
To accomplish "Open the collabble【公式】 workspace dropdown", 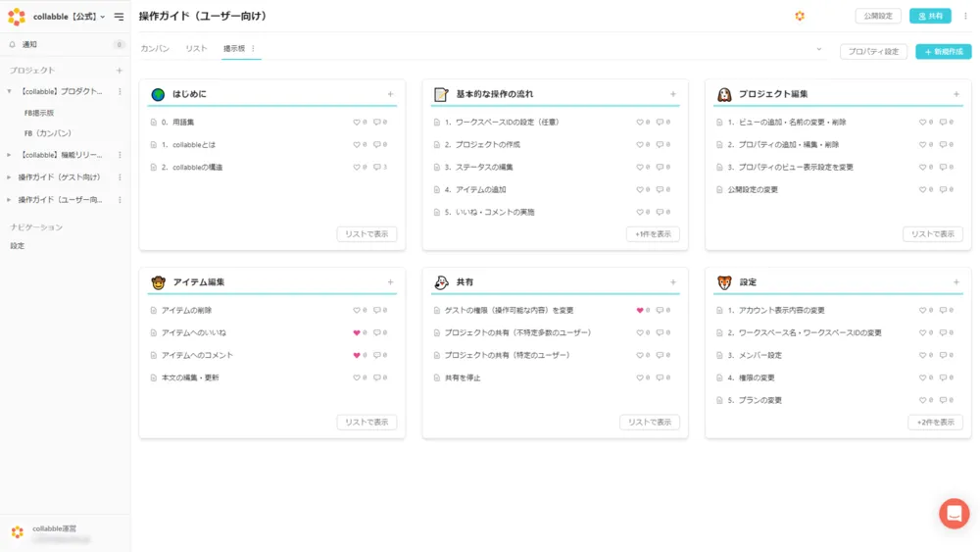I will 69,17.
